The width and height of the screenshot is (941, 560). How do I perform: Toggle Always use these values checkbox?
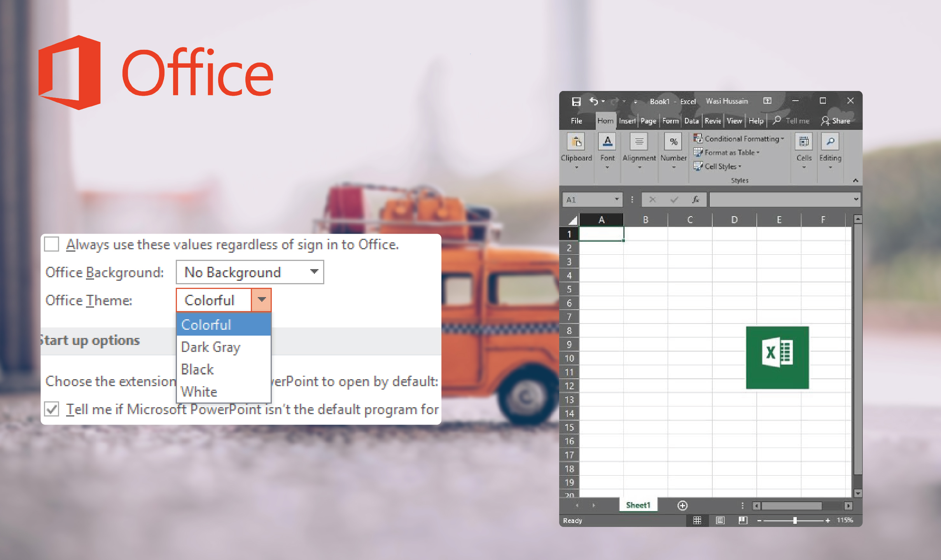[53, 245]
